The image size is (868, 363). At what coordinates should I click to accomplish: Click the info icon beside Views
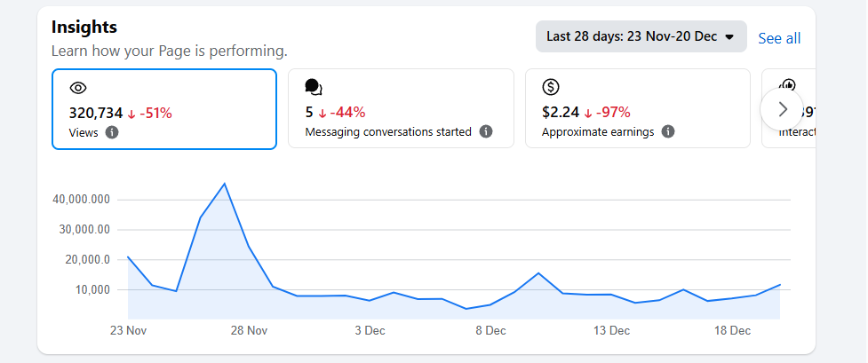click(x=112, y=132)
